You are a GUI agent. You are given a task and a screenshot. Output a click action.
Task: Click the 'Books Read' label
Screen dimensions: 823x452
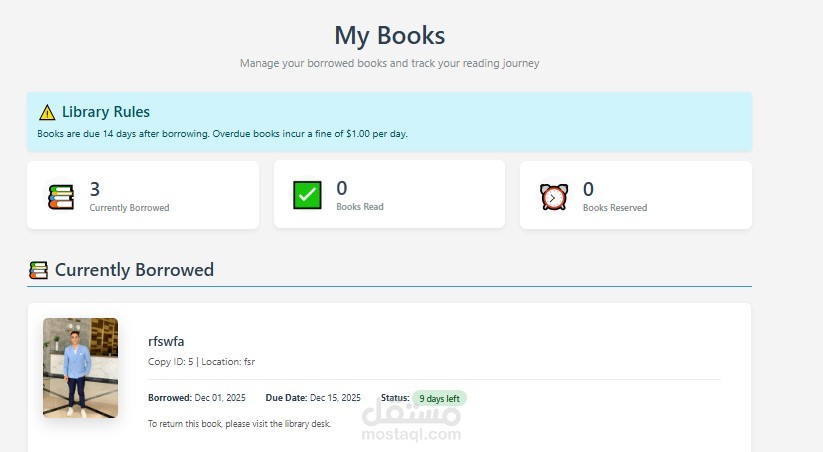coord(360,207)
